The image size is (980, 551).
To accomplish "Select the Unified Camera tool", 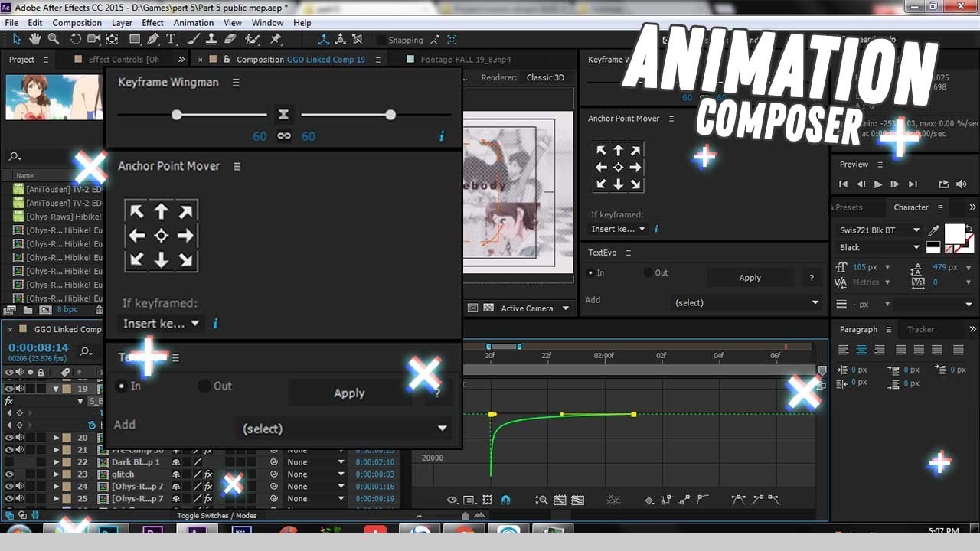I will coord(93,39).
